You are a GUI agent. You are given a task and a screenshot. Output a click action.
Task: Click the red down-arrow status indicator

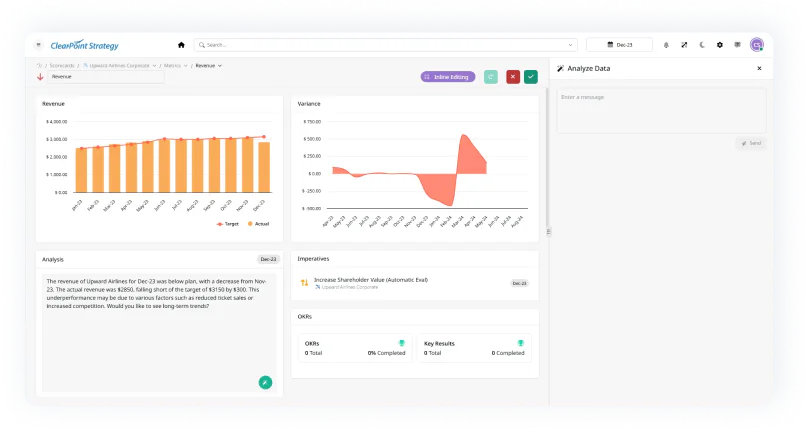[40, 76]
